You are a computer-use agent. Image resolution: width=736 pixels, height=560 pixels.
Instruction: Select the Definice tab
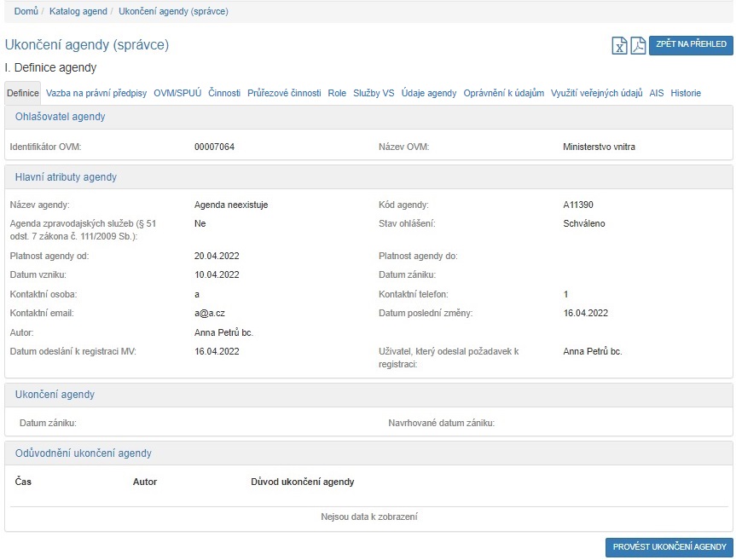click(23, 93)
